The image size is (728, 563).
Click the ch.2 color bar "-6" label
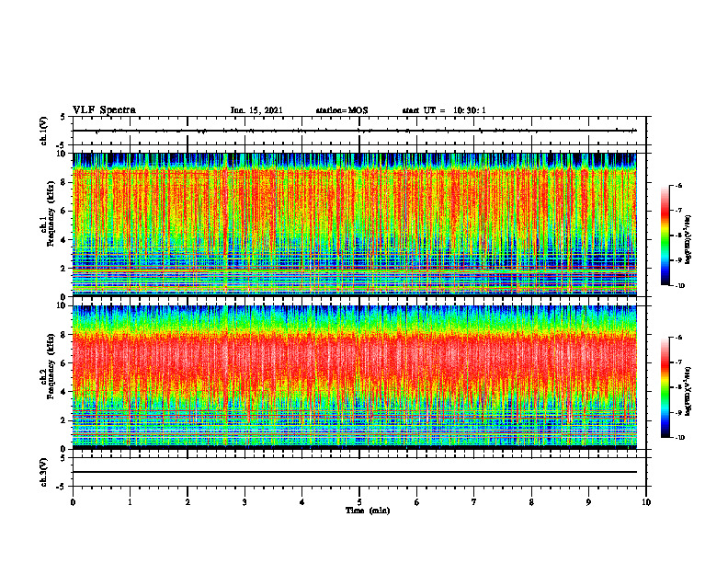pos(679,338)
